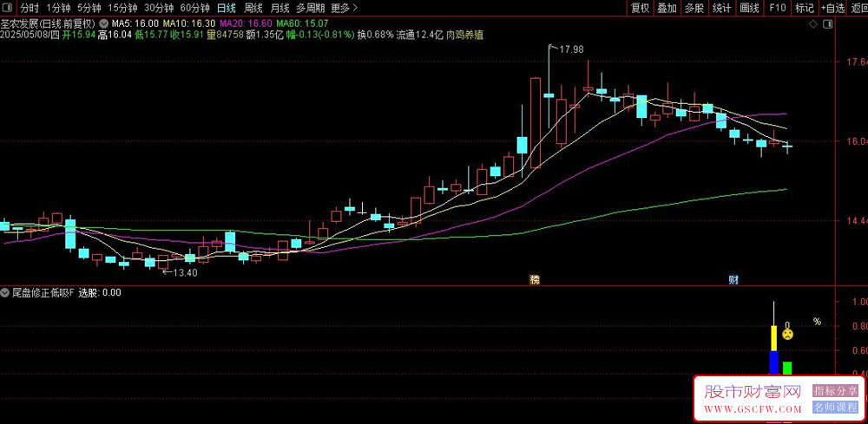The image size is (868, 424).
Task: Click the 13.40 low price label
Action: (x=185, y=272)
